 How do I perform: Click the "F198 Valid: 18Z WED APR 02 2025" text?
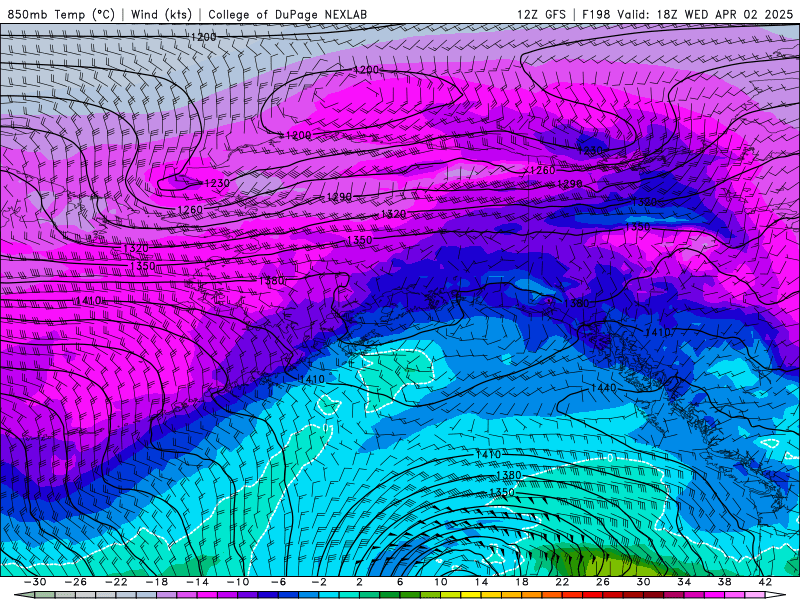pyautogui.click(x=687, y=14)
